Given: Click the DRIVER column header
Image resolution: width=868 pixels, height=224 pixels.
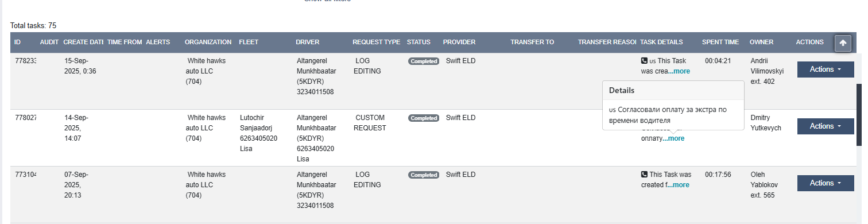Looking at the screenshot, I should (x=308, y=42).
